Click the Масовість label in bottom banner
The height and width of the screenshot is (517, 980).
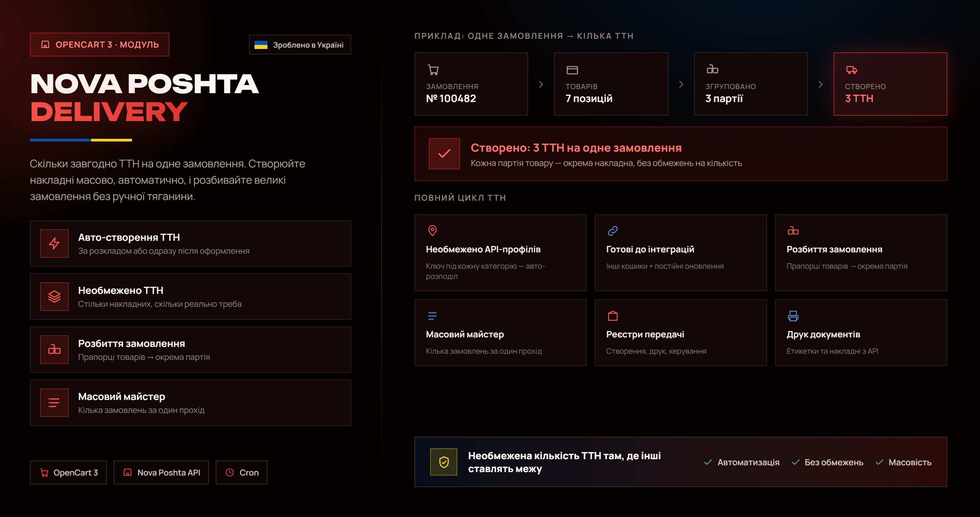coord(910,462)
